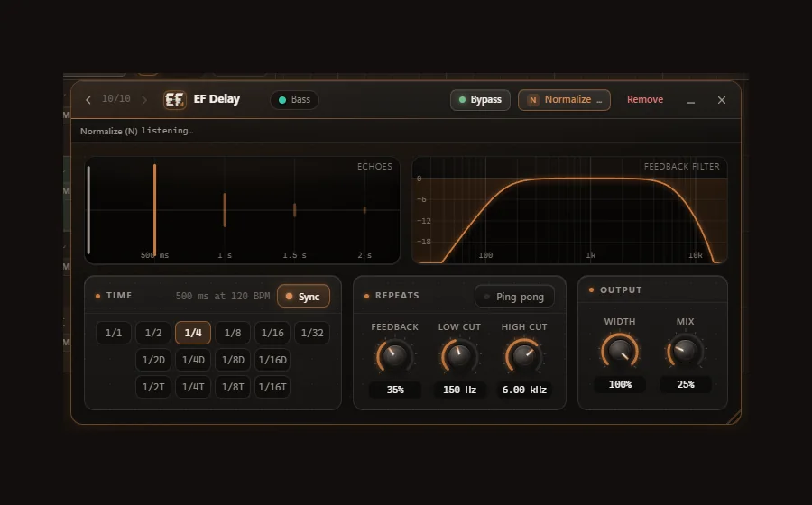This screenshot has height=505, width=812.
Task: Click the resize grip at panel corner
Action: tap(734, 417)
